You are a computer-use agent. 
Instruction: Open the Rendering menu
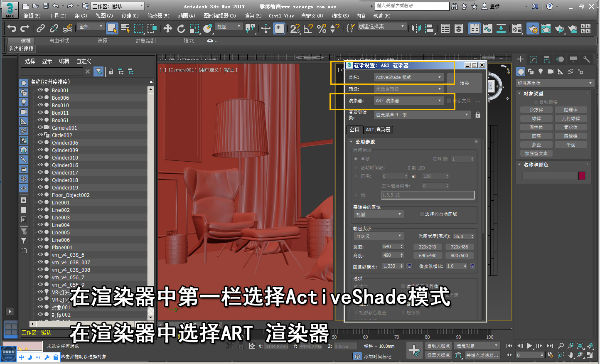click(253, 16)
